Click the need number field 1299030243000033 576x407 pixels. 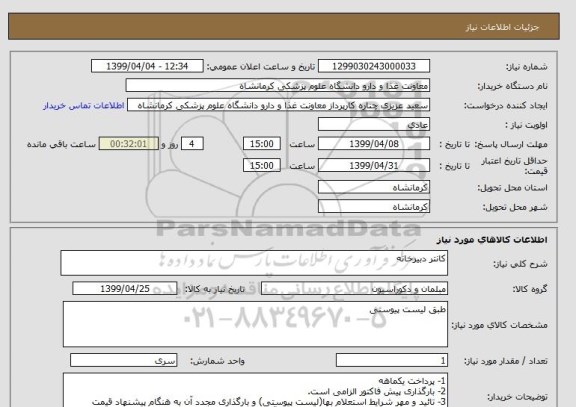coord(374,66)
